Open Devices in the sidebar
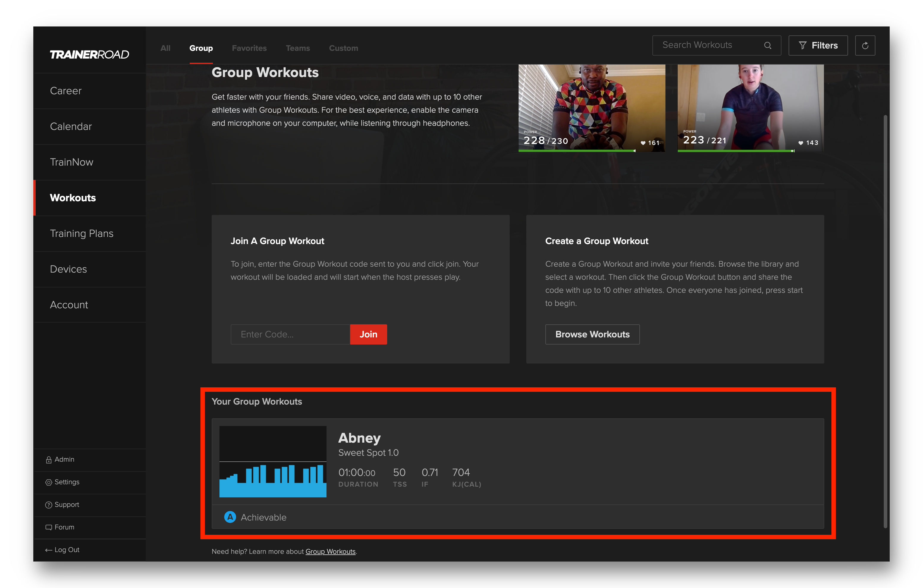Image resolution: width=923 pixels, height=588 pixels. click(90, 269)
